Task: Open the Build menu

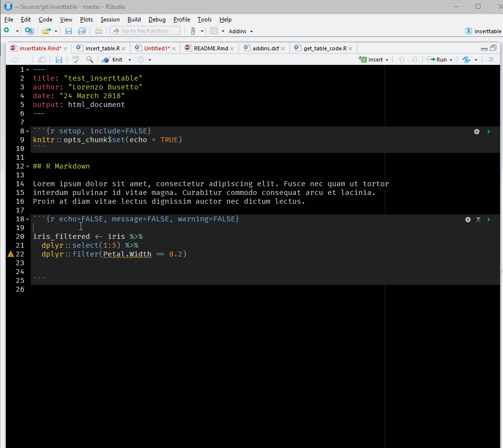Action: click(134, 20)
